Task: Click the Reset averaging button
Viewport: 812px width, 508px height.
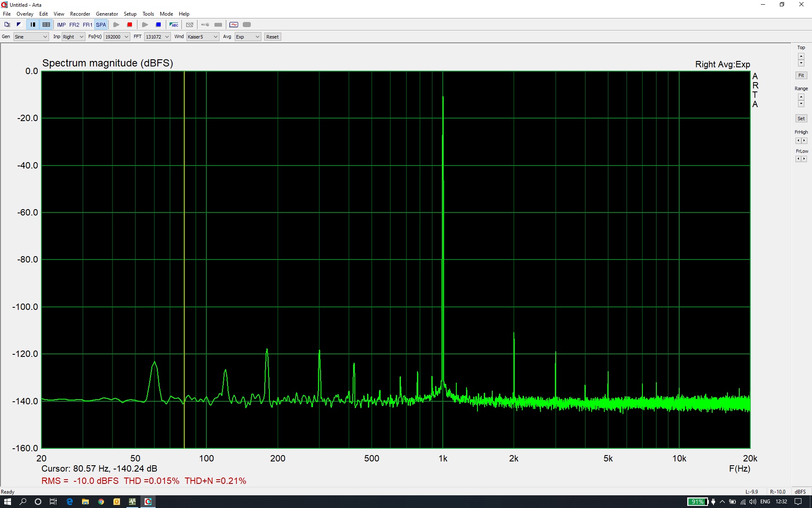Action: point(272,37)
